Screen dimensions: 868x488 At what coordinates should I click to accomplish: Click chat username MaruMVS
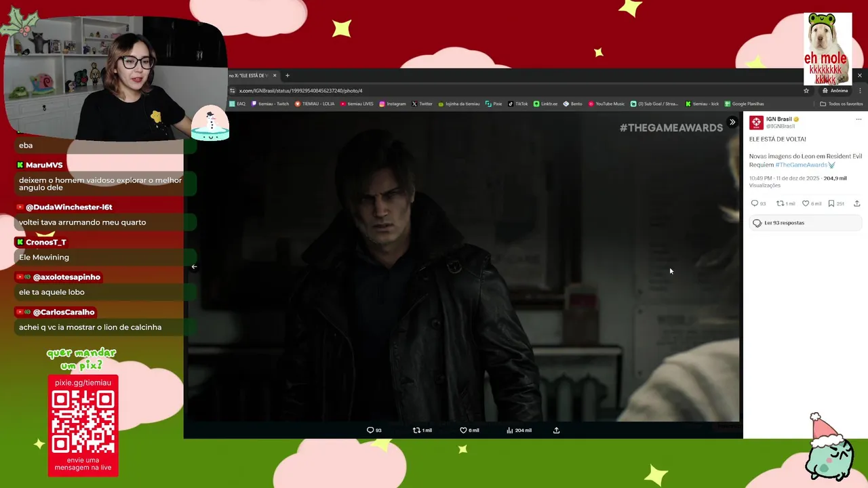pyautogui.click(x=44, y=165)
